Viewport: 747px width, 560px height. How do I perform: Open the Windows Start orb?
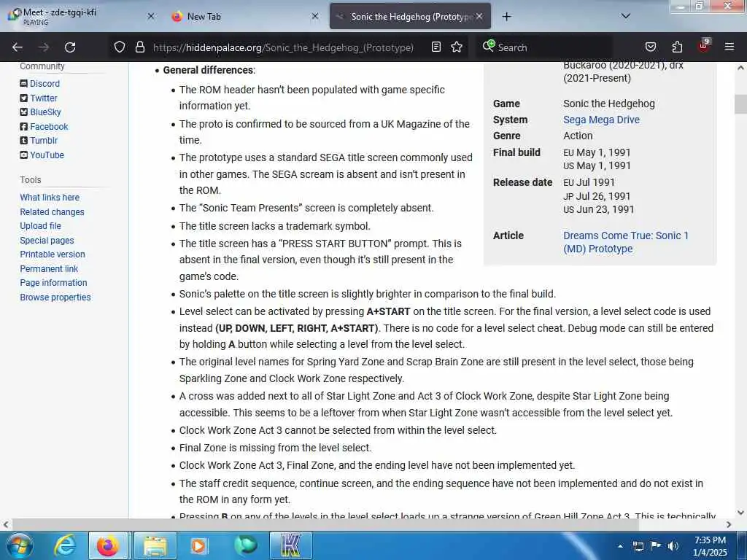point(19,545)
